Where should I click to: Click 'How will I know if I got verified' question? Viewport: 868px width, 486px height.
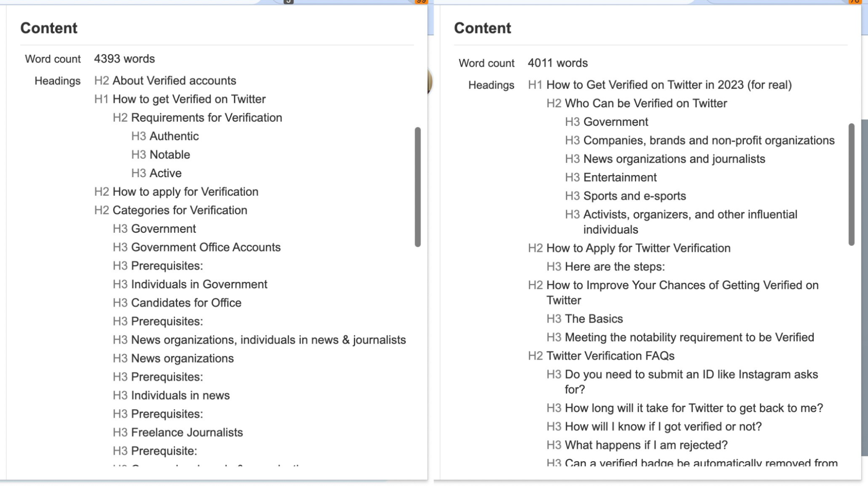point(663,427)
